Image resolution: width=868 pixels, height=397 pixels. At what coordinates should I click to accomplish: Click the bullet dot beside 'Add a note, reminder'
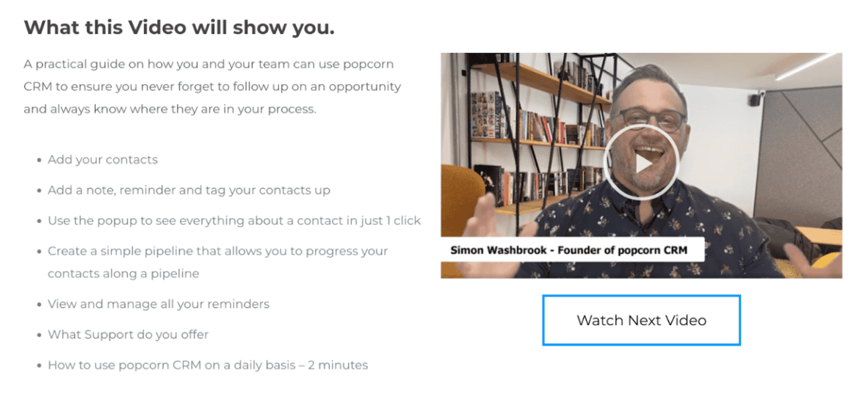click(40, 191)
